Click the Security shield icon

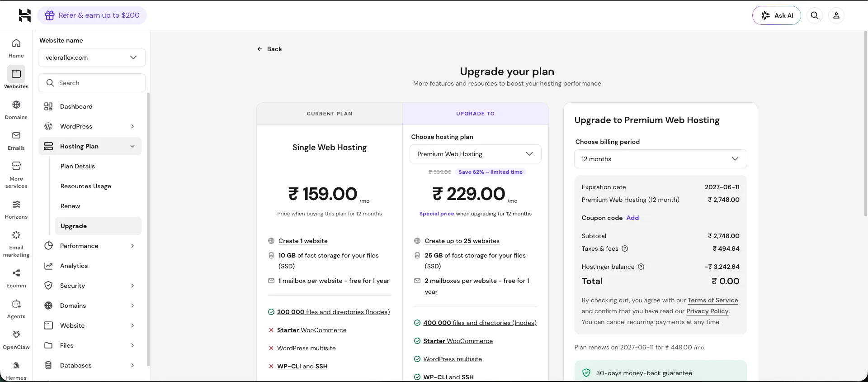pyautogui.click(x=48, y=286)
